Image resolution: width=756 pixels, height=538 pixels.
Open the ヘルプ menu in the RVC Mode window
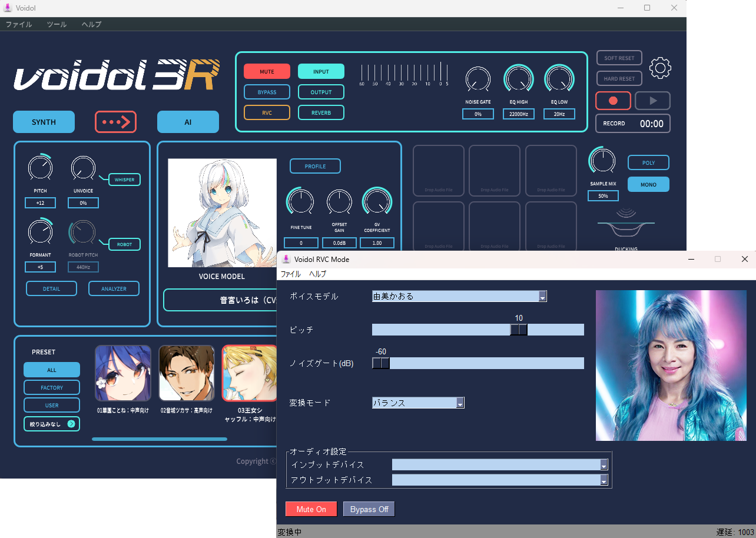(x=317, y=274)
